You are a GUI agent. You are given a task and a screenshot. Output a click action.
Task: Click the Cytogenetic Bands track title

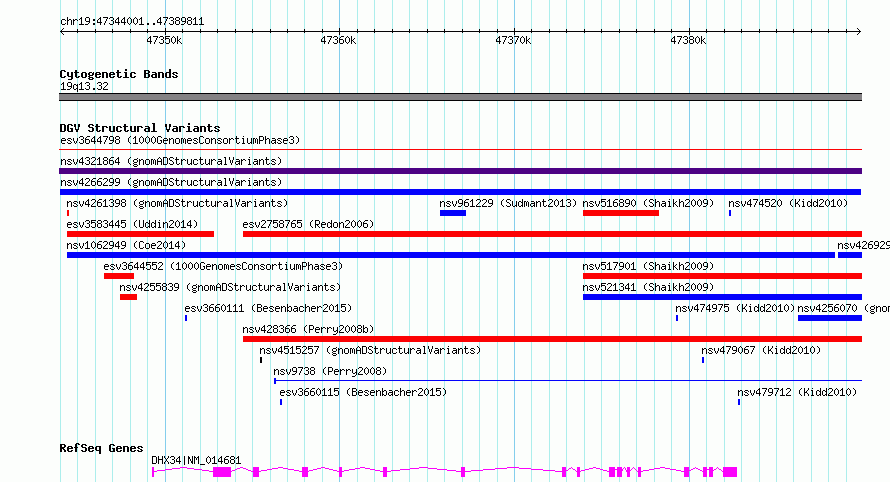[119, 74]
